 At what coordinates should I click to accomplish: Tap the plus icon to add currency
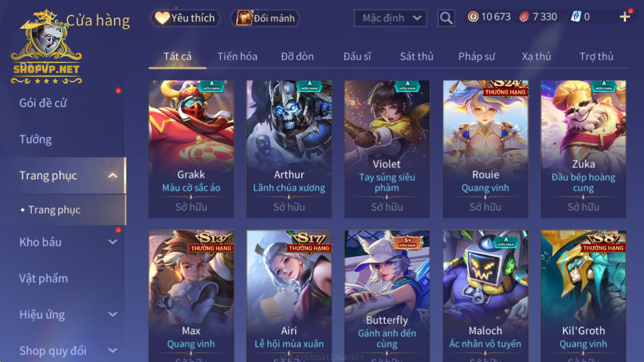625,17
